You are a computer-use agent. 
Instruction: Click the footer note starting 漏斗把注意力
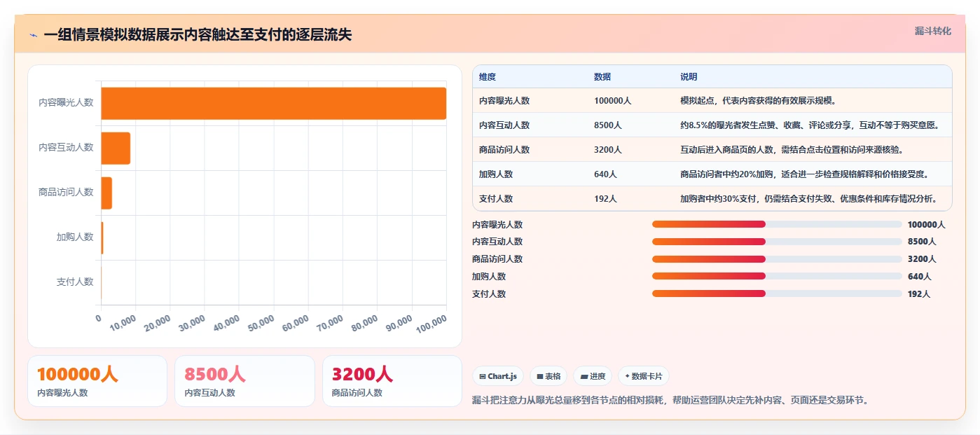click(670, 400)
